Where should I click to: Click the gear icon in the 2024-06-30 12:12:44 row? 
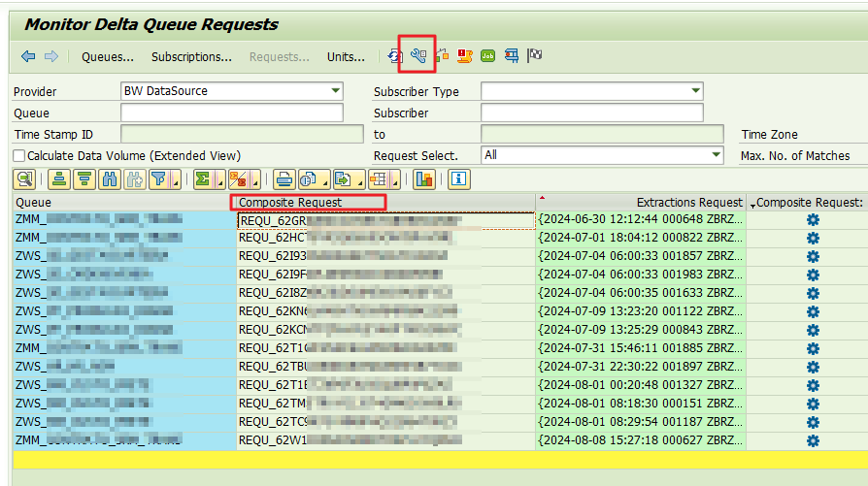[813, 219]
